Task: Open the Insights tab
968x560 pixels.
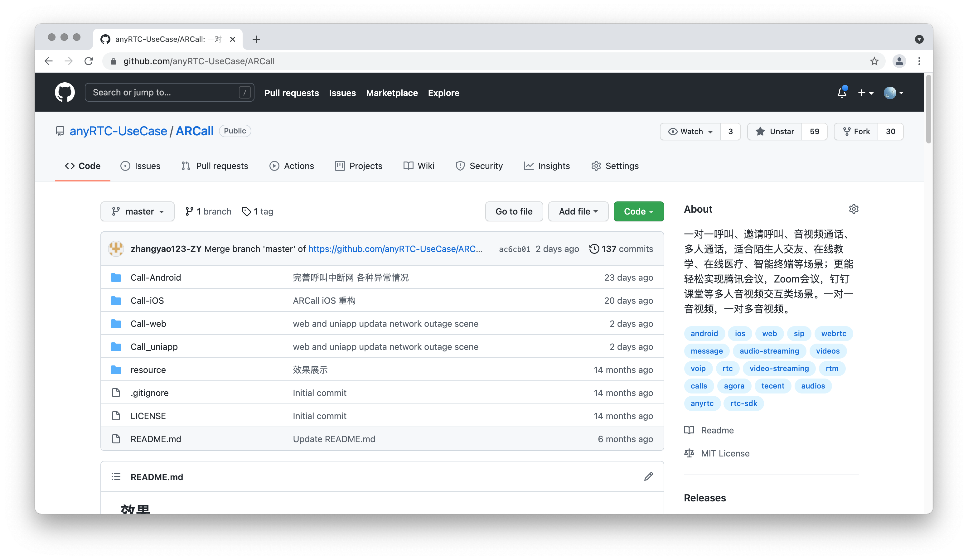Action: pos(547,166)
